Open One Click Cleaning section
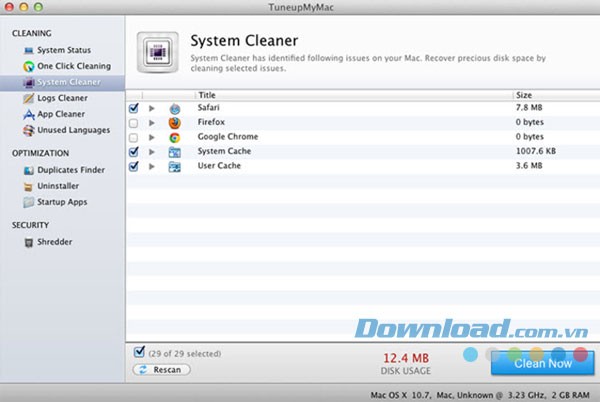This screenshot has width=600, height=402. pos(74,66)
